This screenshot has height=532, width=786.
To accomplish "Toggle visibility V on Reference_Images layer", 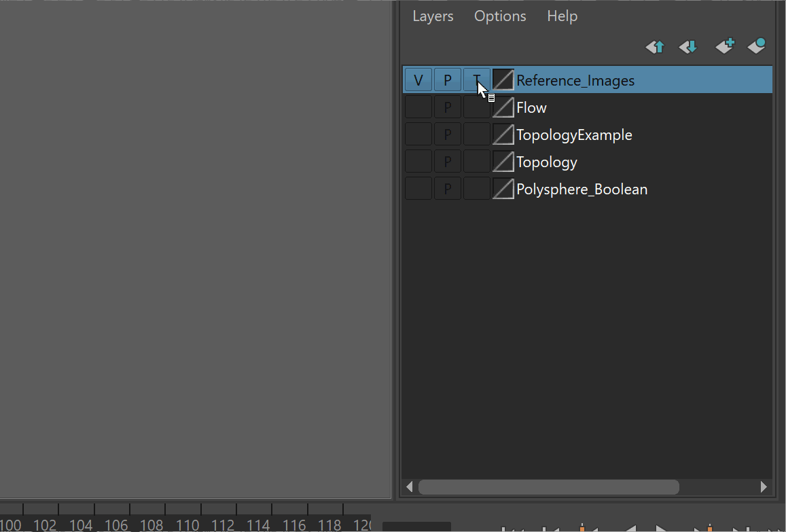I will tap(418, 80).
